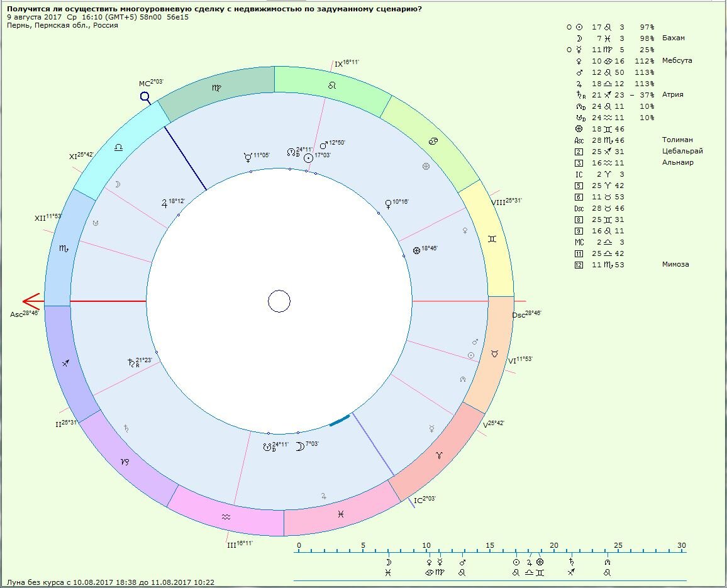Click the Mercury glyph at 11°05' in chart
727x588 pixels.
(x=248, y=157)
